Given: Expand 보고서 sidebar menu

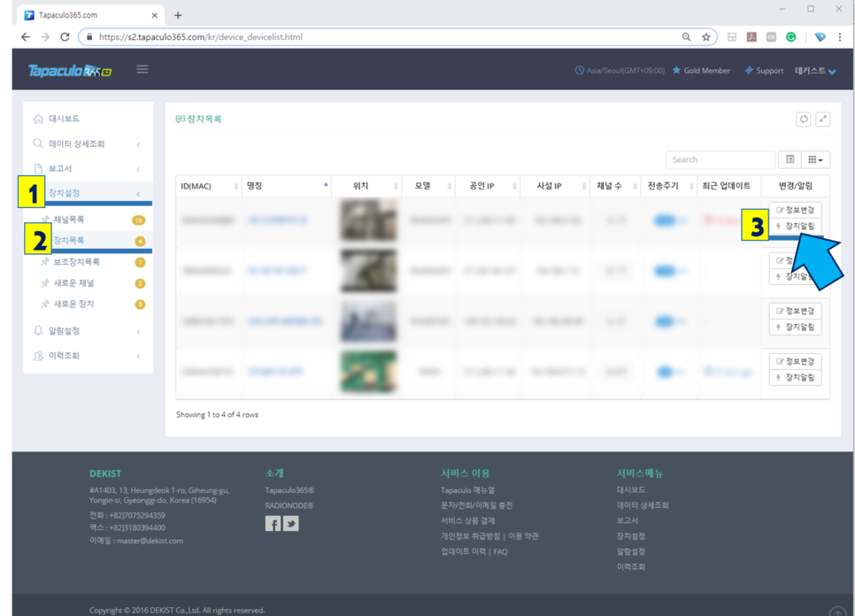Looking at the screenshot, I should (x=88, y=168).
